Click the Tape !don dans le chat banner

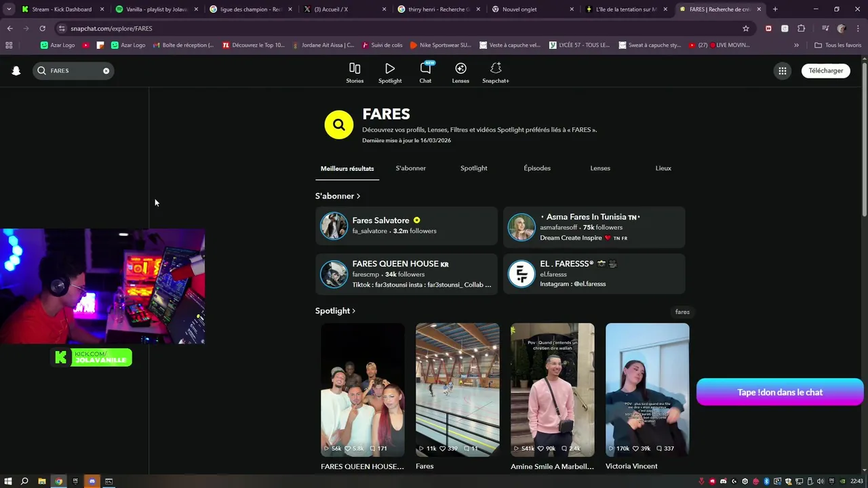780,392
